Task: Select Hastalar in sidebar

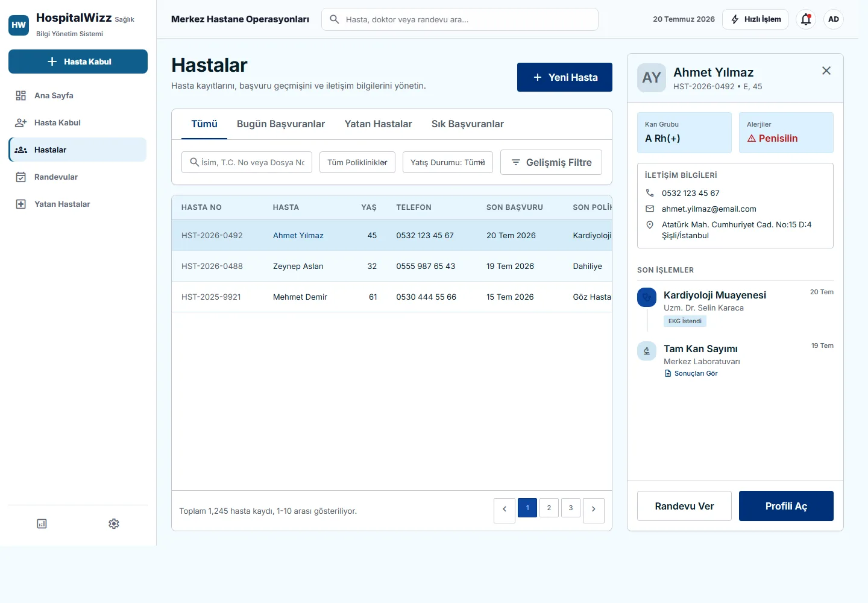Action: (78, 150)
